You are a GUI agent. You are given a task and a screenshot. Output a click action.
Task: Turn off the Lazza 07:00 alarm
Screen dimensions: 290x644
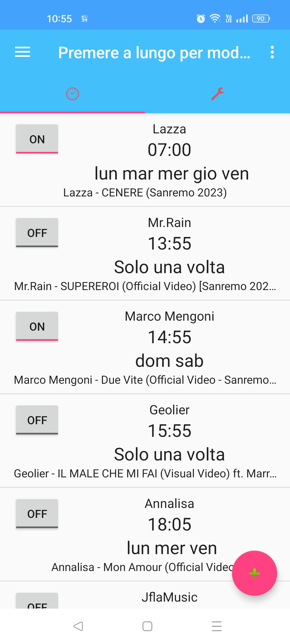click(37, 139)
